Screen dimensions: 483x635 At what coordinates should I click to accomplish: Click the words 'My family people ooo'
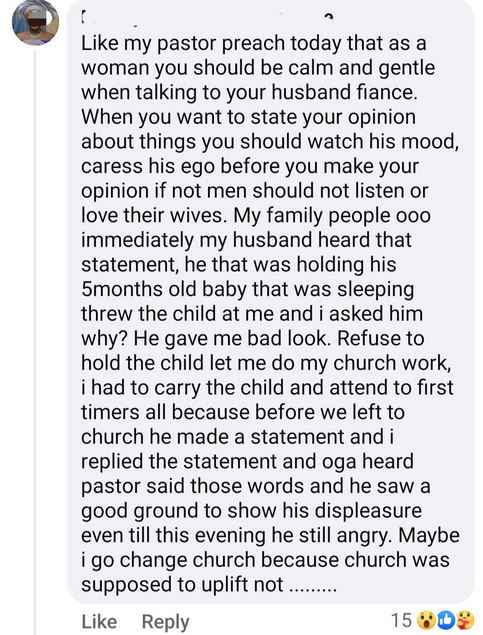point(332,216)
